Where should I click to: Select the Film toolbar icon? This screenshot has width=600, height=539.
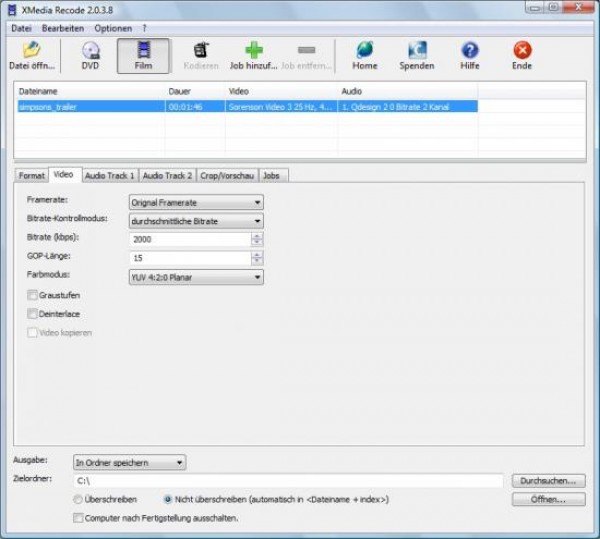point(143,50)
